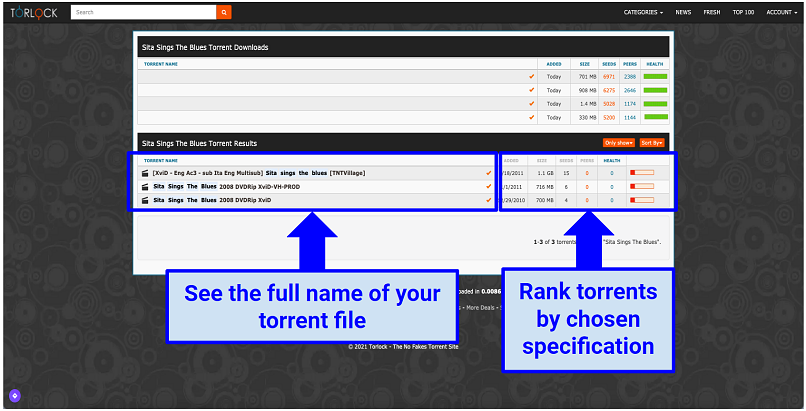Click the seeds value 5028
The width and height of the screenshot is (806, 411).
pyautogui.click(x=609, y=104)
